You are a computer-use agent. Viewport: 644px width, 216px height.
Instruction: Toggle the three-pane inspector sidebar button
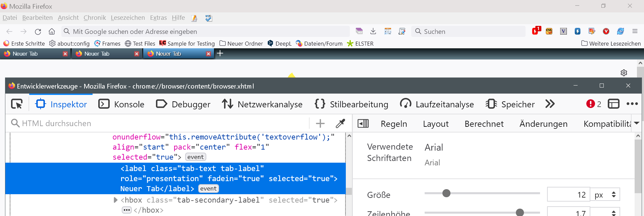pyautogui.click(x=363, y=123)
